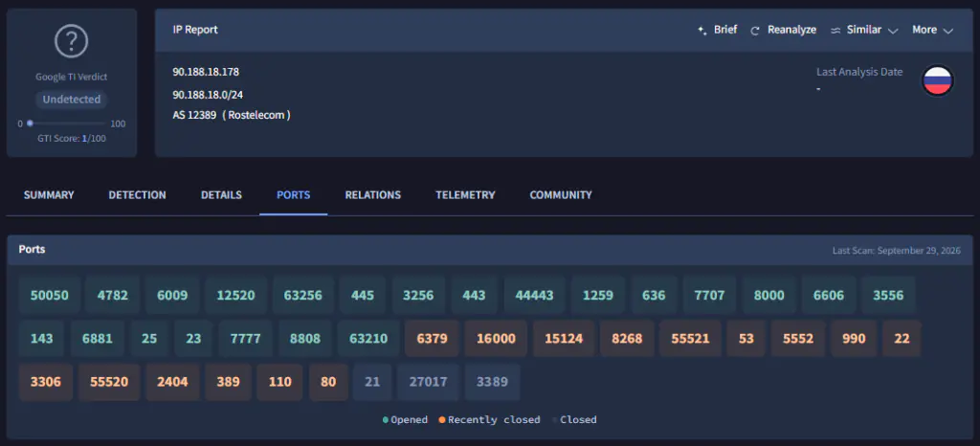This screenshot has width=980, height=446.
Task: Click IP address 90.188.18.178
Action: [206, 72]
